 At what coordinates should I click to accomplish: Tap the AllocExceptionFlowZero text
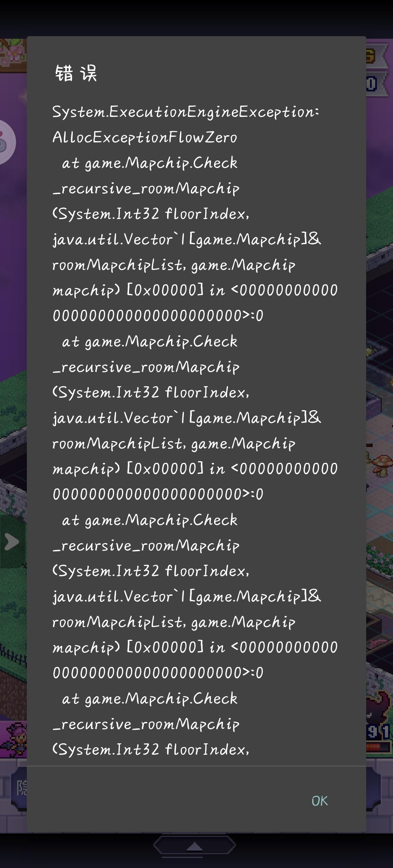click(x=145, y=137)
